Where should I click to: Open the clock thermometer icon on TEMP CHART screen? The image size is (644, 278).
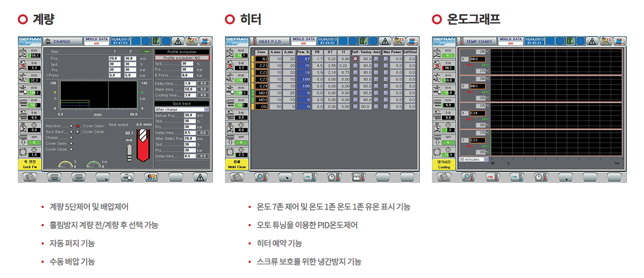541,177
